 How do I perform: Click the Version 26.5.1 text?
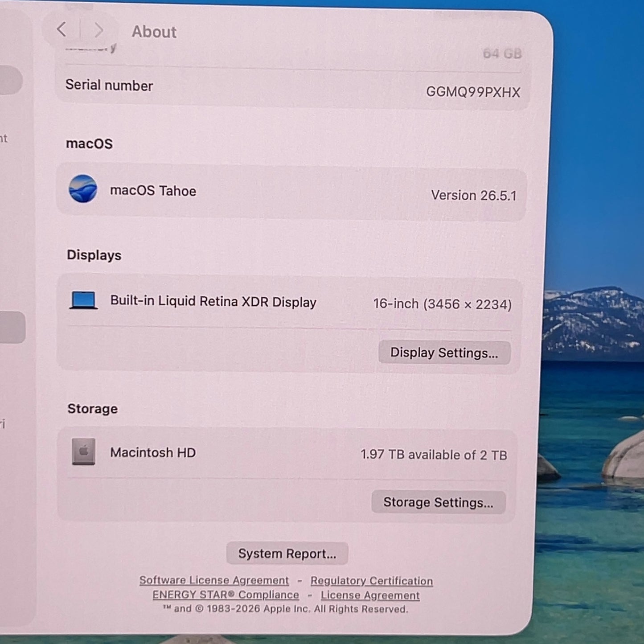click(x=474, y=195)
